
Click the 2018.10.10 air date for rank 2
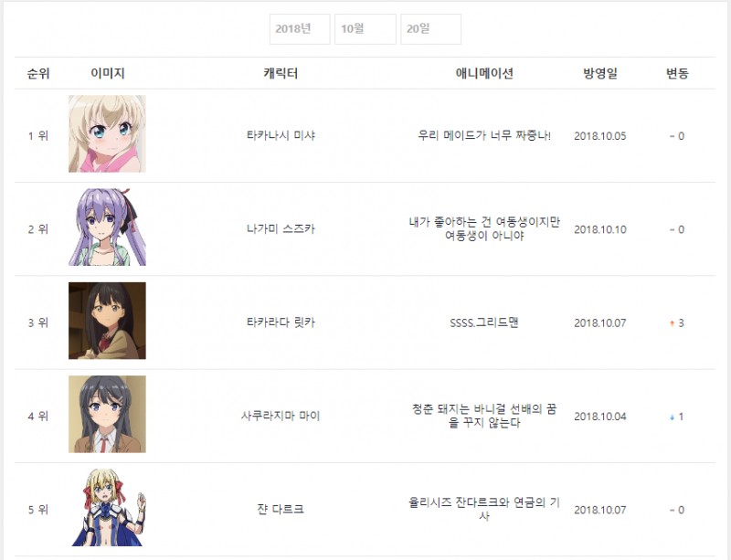pyautogui.click(x=600, y=229)
